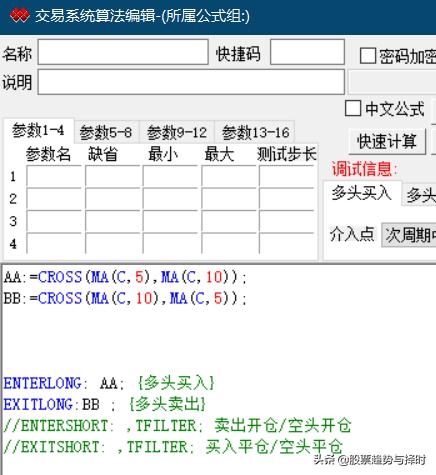Click the red diamond app icon
This screenshot has width=436, height=475.
click(20, 16)
